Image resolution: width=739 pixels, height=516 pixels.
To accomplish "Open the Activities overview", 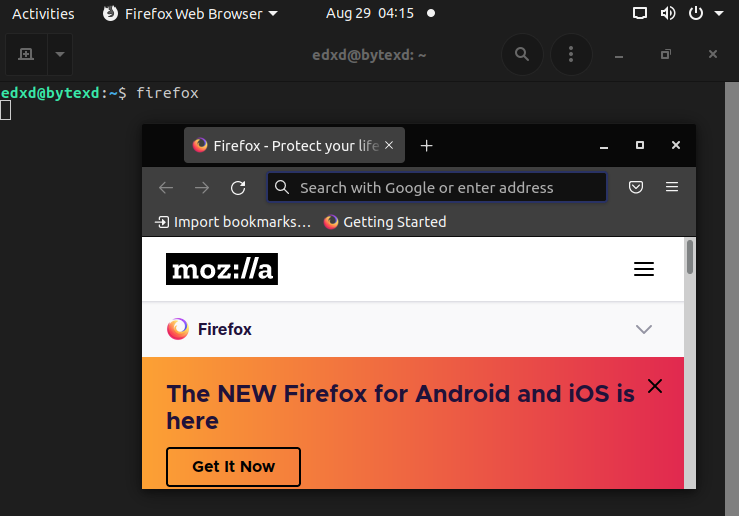I will coord(43,14).
